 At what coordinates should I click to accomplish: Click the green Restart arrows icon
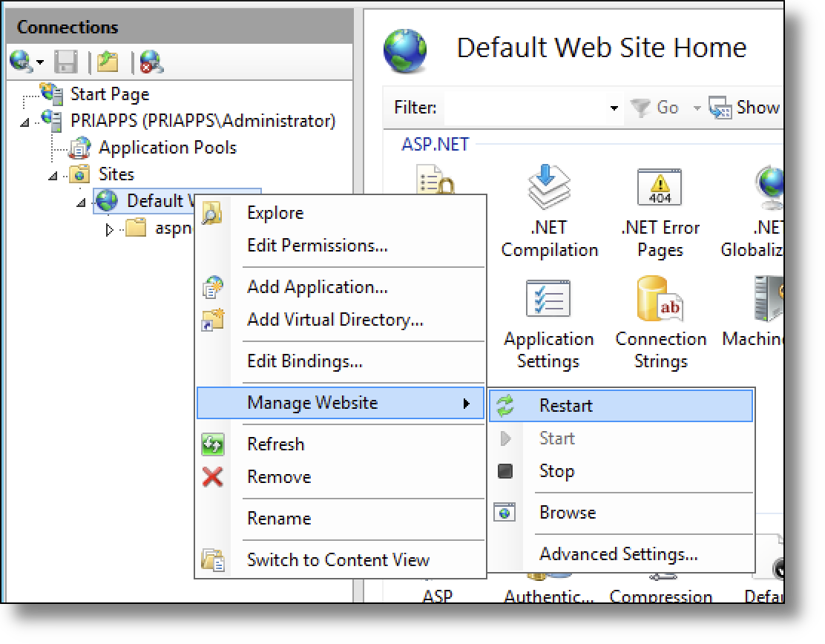tap(505, 406)
